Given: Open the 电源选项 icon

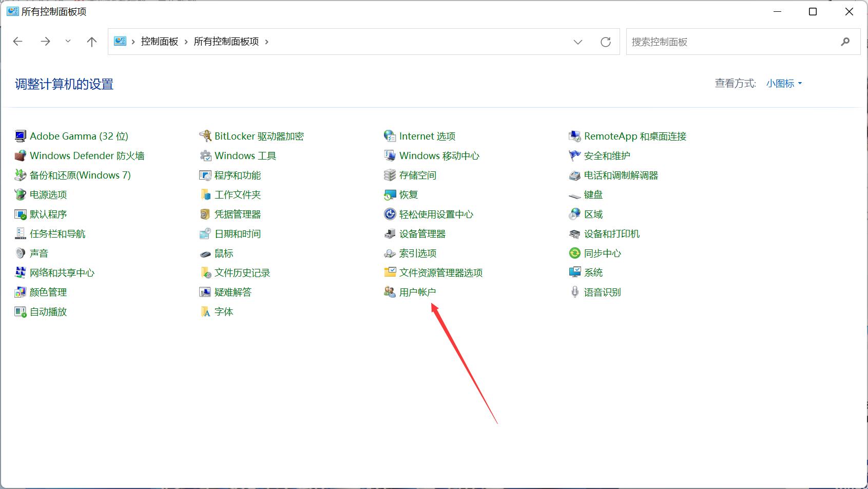Looking at the screenshot, I should [20, 194].
